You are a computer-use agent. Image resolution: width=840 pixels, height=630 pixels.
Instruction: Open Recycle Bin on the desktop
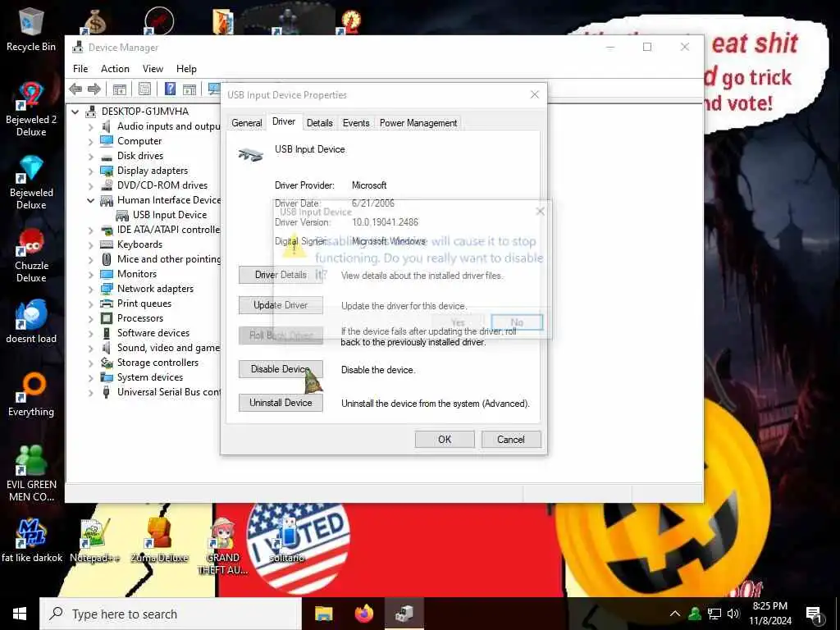(31, 30)
